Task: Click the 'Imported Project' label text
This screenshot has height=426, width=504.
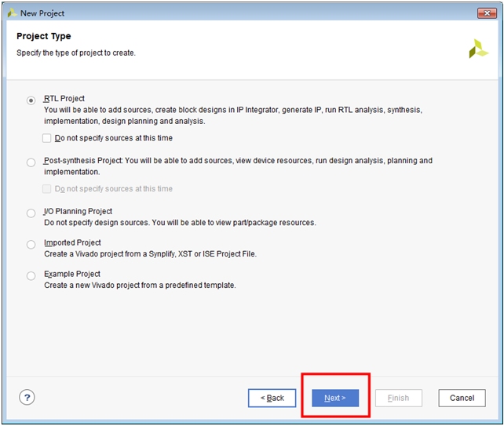Action: (x=72, y=242)
